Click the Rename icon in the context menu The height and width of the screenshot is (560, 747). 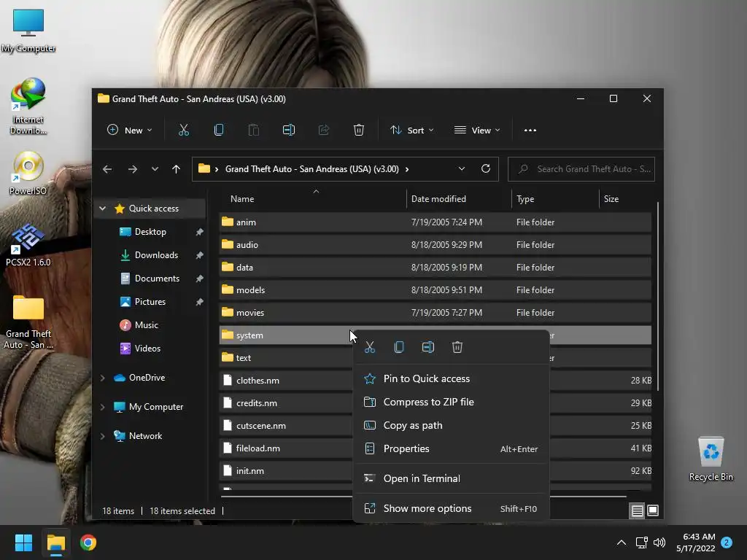(x=428, y=347)
